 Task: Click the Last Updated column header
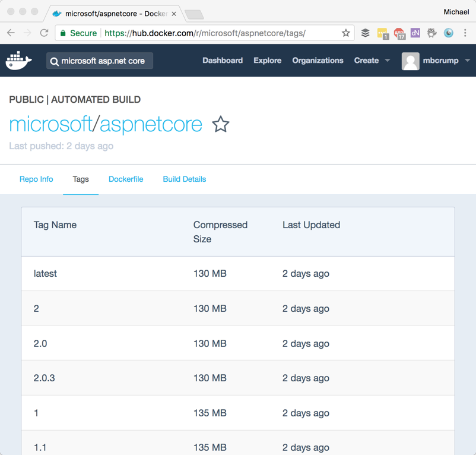312,225
